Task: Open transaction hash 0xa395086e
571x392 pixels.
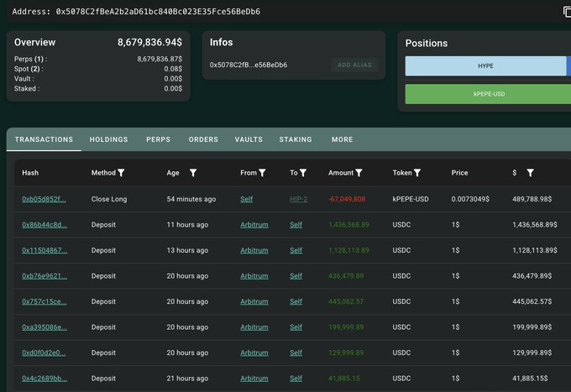Action: click(x=45, y=327)
